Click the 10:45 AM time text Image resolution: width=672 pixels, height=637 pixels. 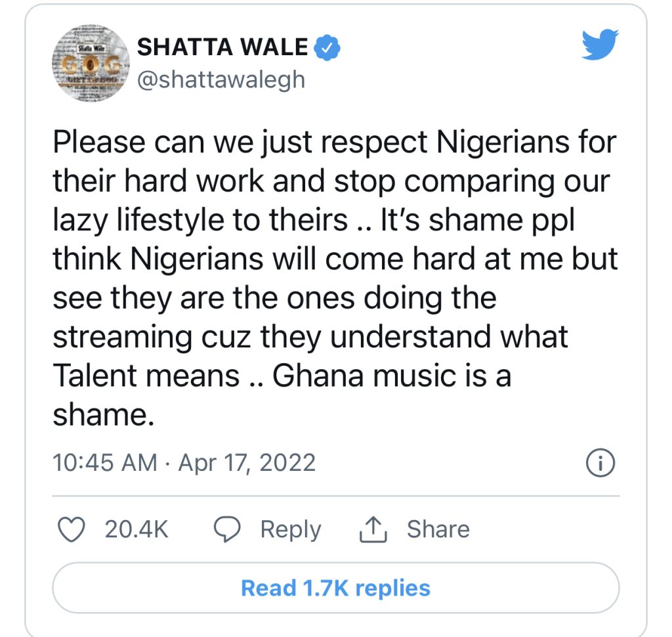(x=105, y=463)
